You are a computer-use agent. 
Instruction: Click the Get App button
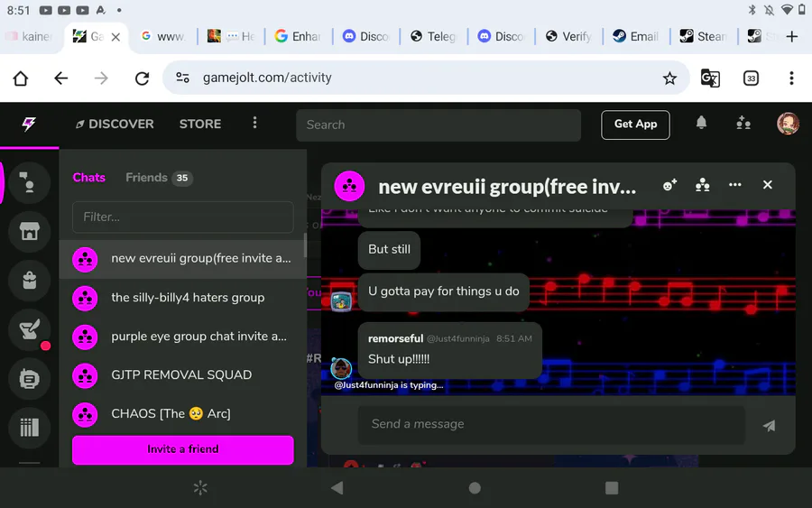pos(635,125)
